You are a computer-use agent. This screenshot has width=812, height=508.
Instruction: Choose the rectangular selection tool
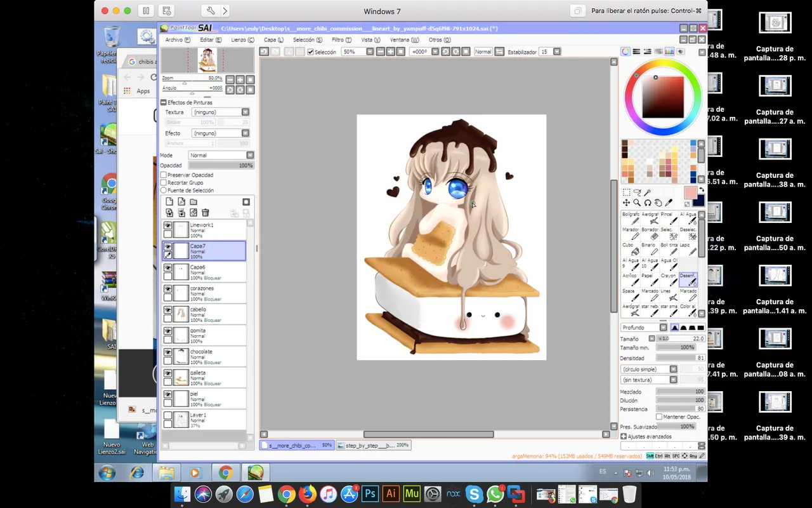click(x=626, y=192)
